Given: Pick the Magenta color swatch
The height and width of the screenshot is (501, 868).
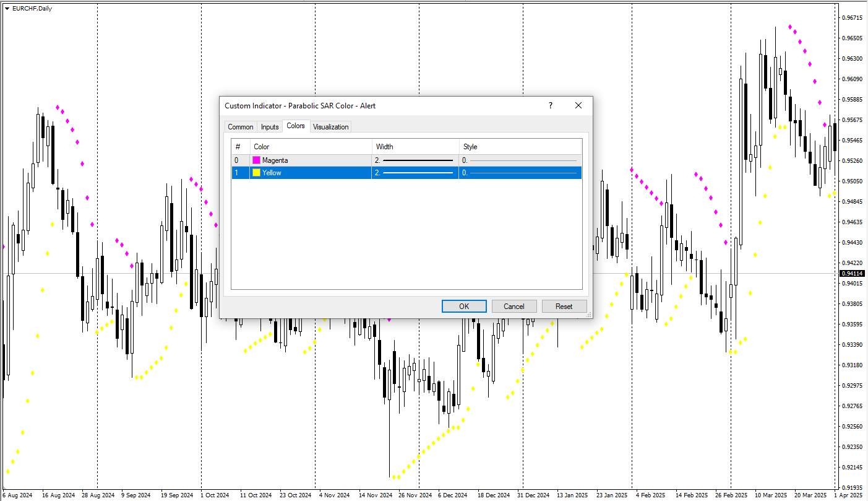Looking at the screenshot, I should click(256, 160).
